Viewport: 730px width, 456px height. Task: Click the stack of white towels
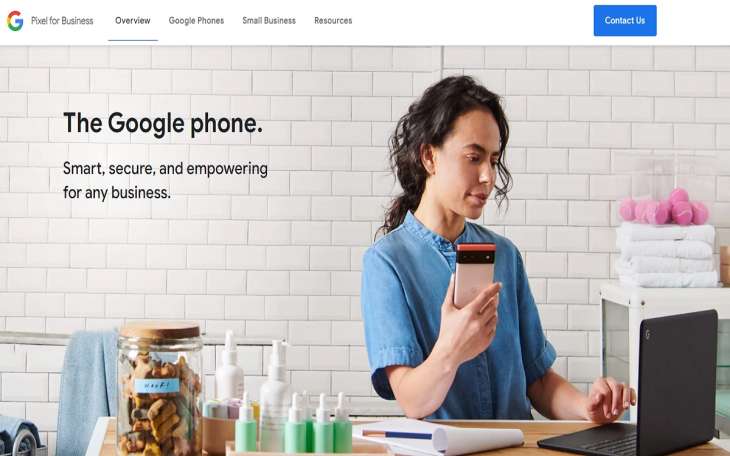point(666,255)
